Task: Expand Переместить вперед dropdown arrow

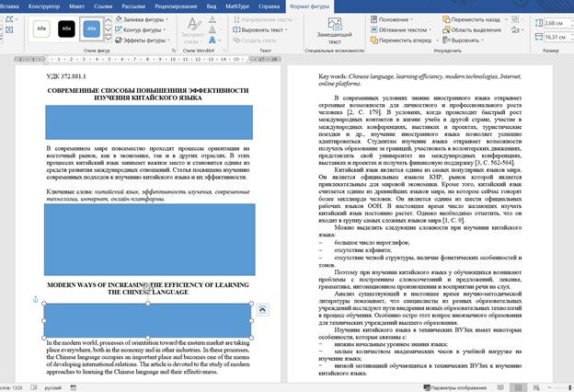Action: 437,40
